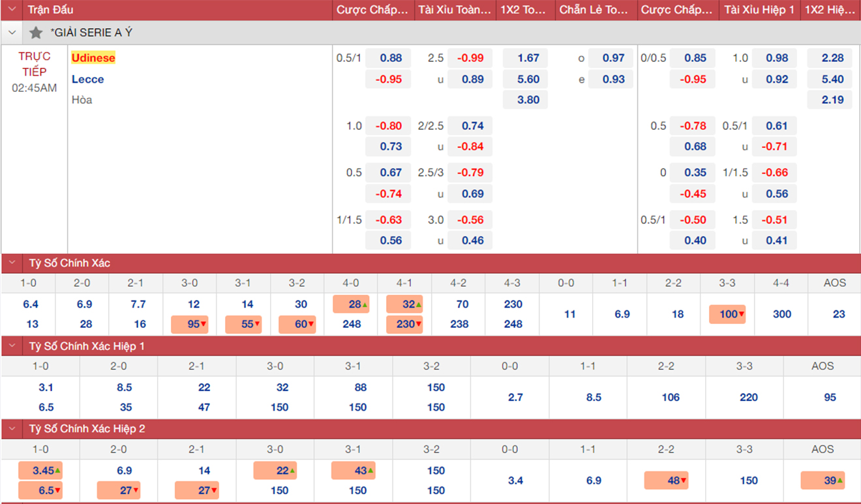Pick under odds -0.84
861x504 pixels.
click(470, 147)
